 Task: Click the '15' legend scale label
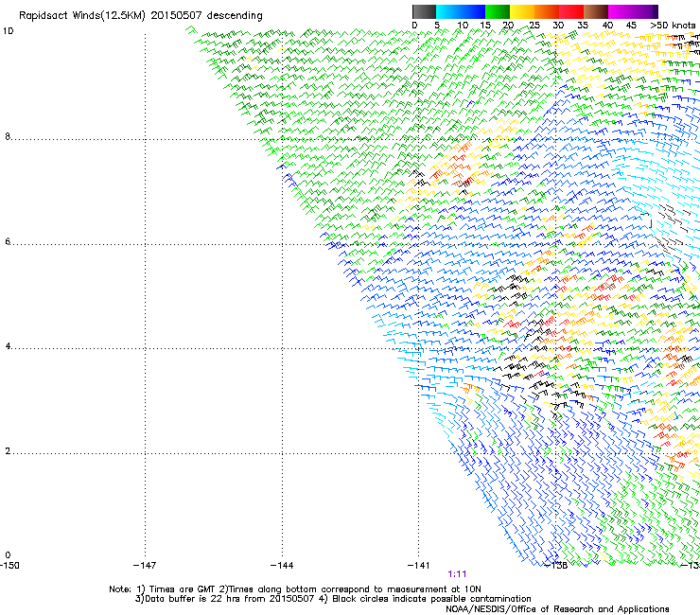(x=485, y=26)
